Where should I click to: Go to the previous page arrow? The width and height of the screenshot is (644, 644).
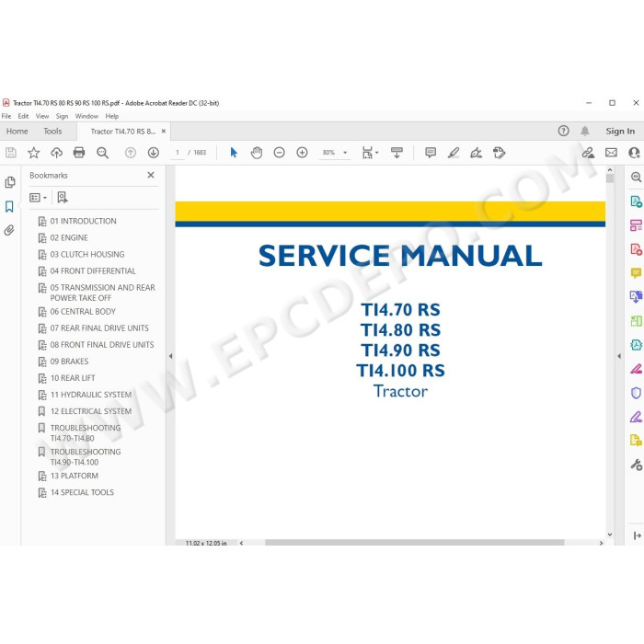pos(131,153)
